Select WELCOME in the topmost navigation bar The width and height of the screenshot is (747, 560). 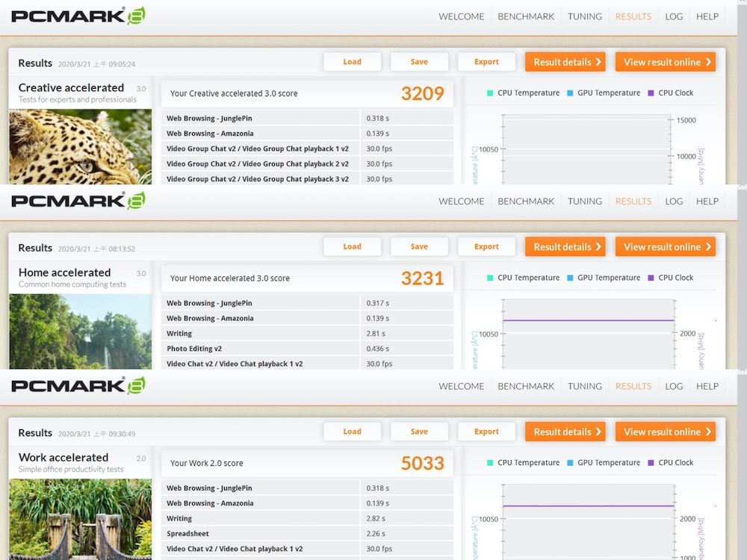(461, 16)
